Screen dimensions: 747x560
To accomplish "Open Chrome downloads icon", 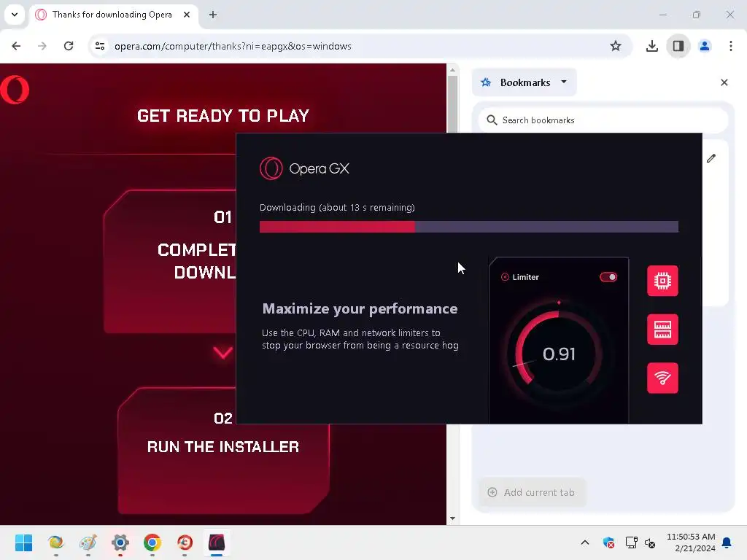I will (651, 46).
